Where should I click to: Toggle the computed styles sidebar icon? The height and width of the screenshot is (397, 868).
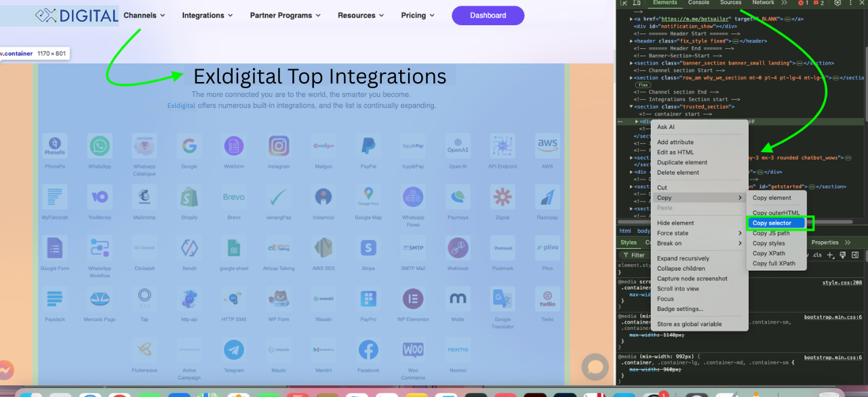(855, 255)
